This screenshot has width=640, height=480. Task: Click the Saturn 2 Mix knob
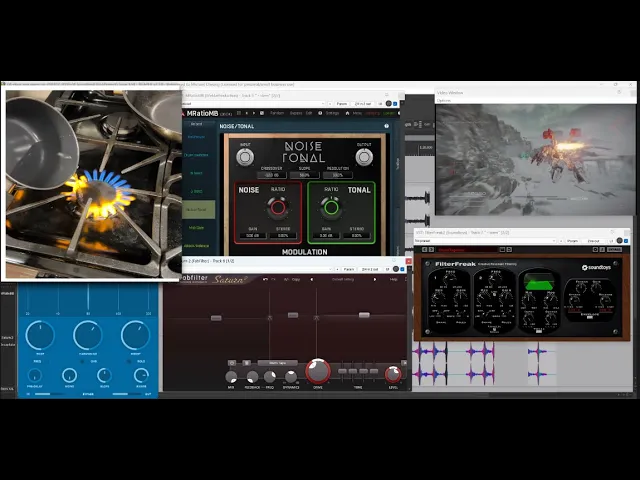[x=231, y=377]
